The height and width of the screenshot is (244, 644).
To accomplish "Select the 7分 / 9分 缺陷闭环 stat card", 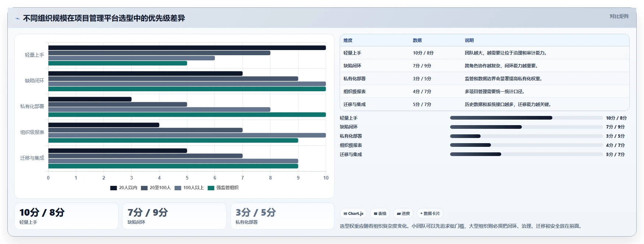I will pyautogui.click(x=174, y=216).
